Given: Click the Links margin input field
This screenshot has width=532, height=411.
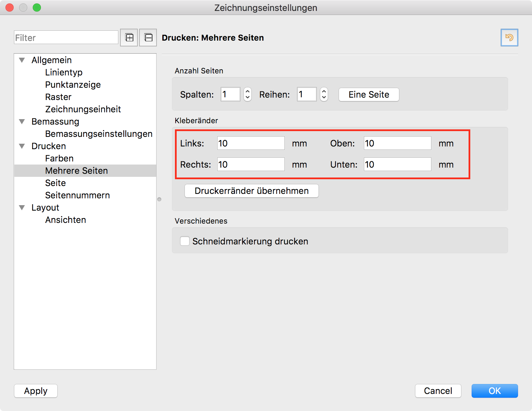Looking at the screenshot, I should (251, 143).
